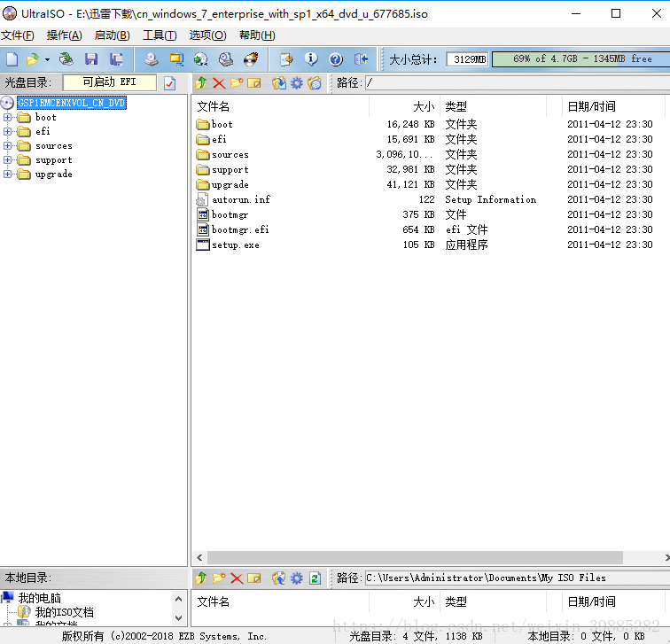Click the 可启动 EFI boot type field
Viewport: 670px width, 644px height.
pos(109,82)
